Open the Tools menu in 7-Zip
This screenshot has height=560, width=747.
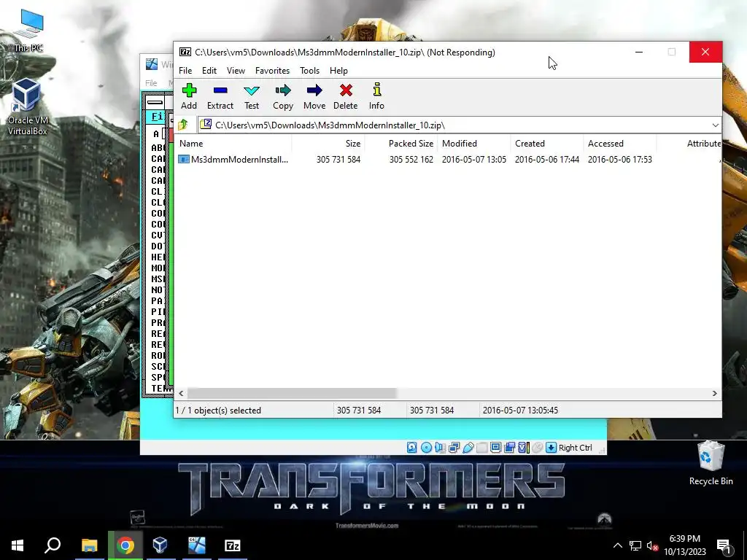(x=309, y=71)
